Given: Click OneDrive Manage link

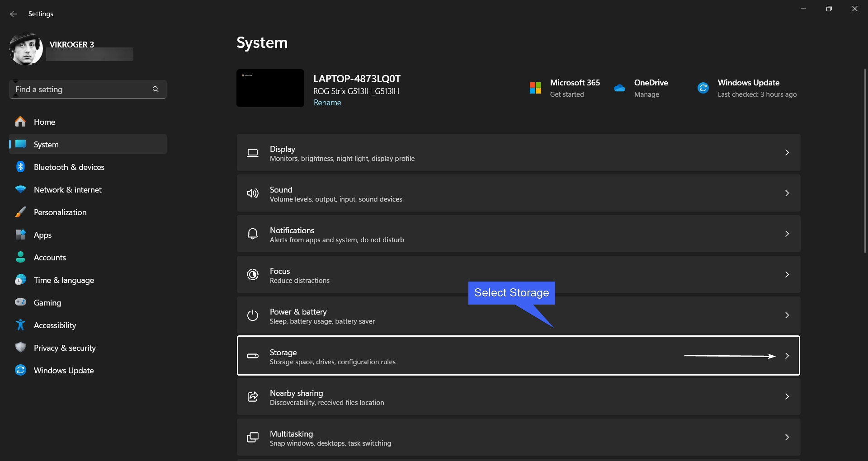Looking at the screenshot, I should pos(646,94).
